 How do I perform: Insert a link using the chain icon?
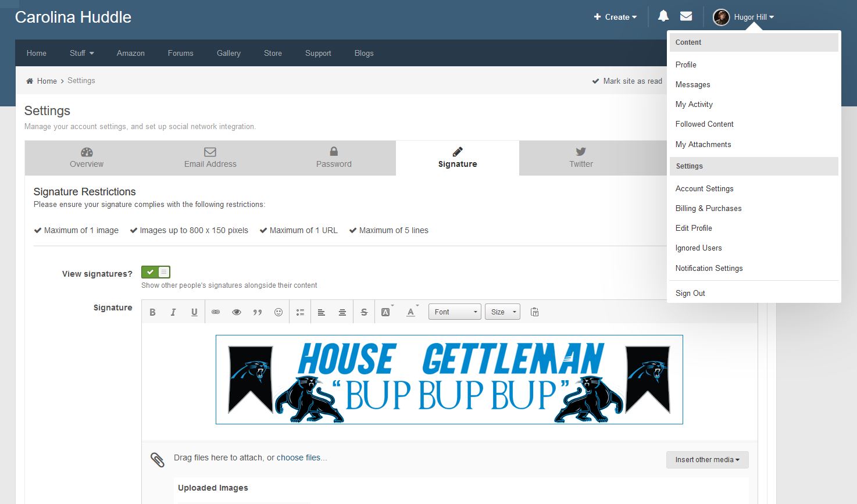click(x=216, y=312)
